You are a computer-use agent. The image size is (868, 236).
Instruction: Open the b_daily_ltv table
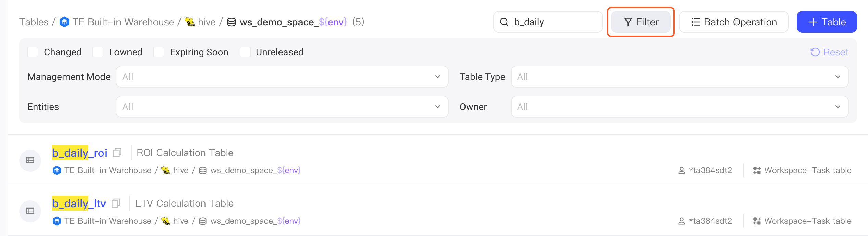(79, 203)
